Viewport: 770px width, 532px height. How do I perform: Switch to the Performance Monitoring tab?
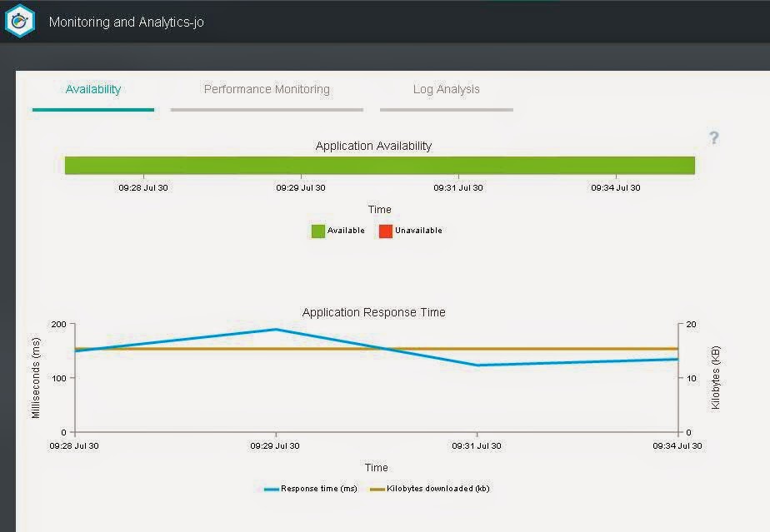[267, 89]
